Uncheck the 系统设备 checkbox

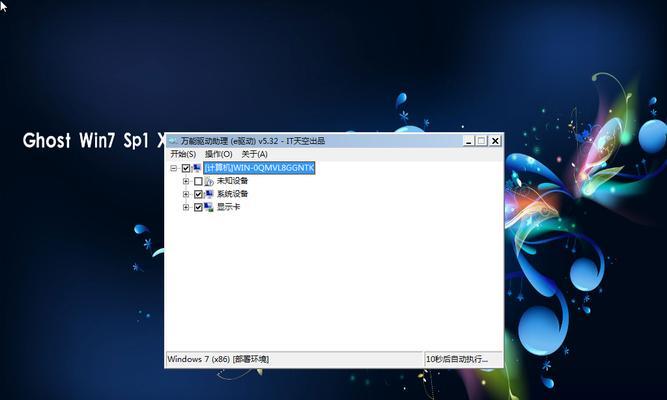(x=198, y=194)
